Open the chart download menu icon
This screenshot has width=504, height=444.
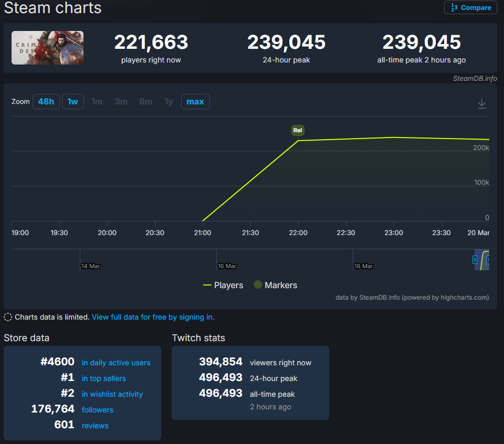481,103
